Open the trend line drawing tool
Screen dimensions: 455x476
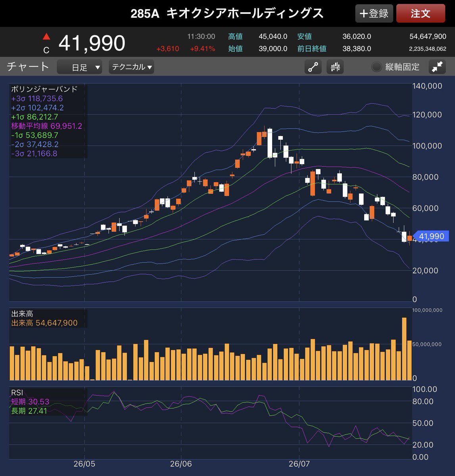pyautogui.click(x=313, y=67)
